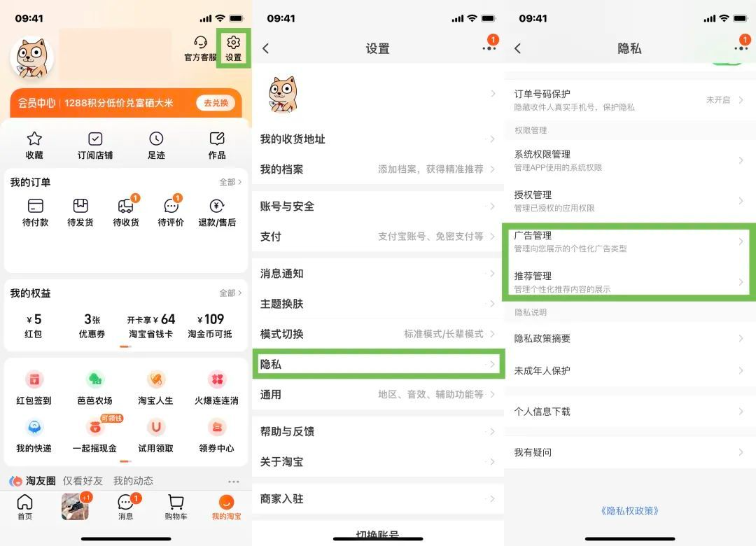Tap the profile avatar on 我的淘宝
Screen dimensions: 756x546
[x=31, y=58]
